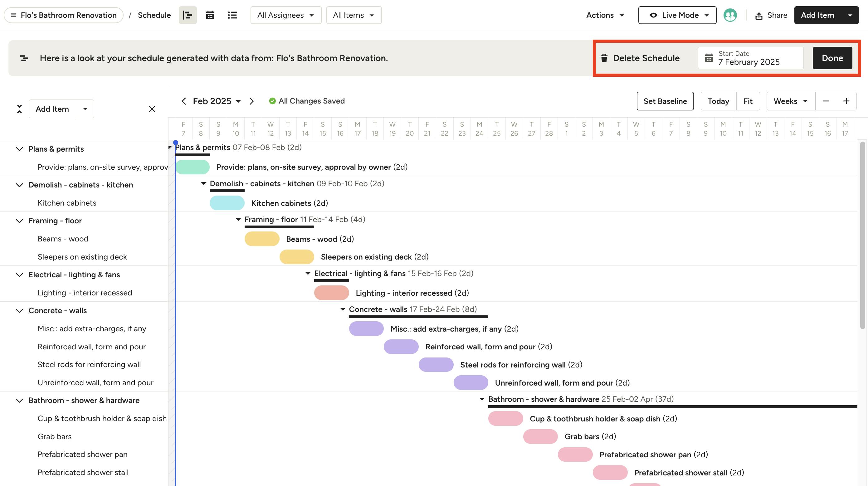
Task: Select the Gantt chart view icon
Action: pyautogui.click(x=187, y=15)
